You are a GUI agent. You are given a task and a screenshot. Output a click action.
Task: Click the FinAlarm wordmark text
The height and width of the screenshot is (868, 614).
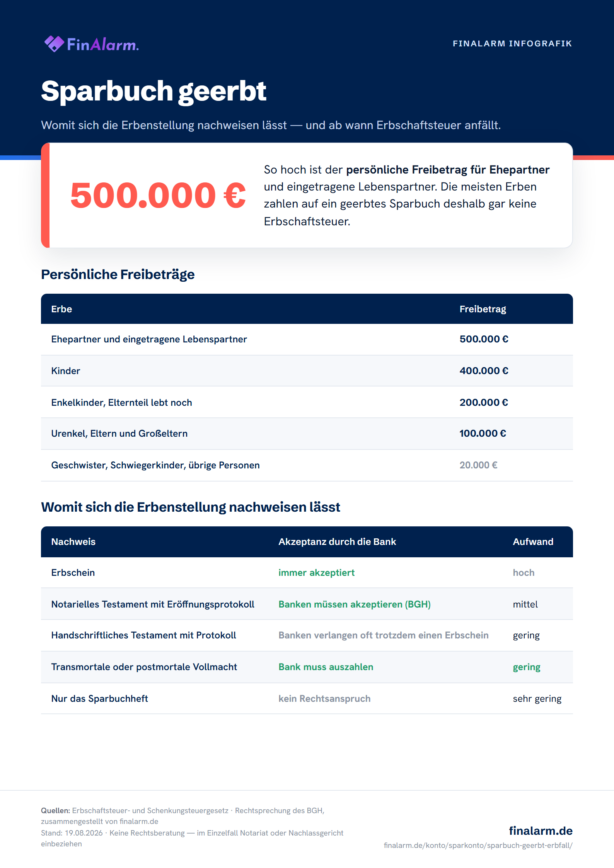click(x=103, y=44)
